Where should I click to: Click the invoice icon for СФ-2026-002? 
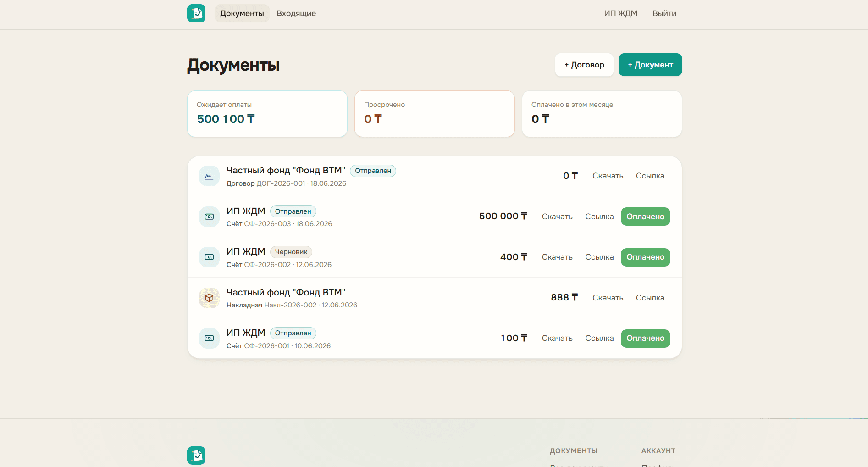(x=209, y=257)
